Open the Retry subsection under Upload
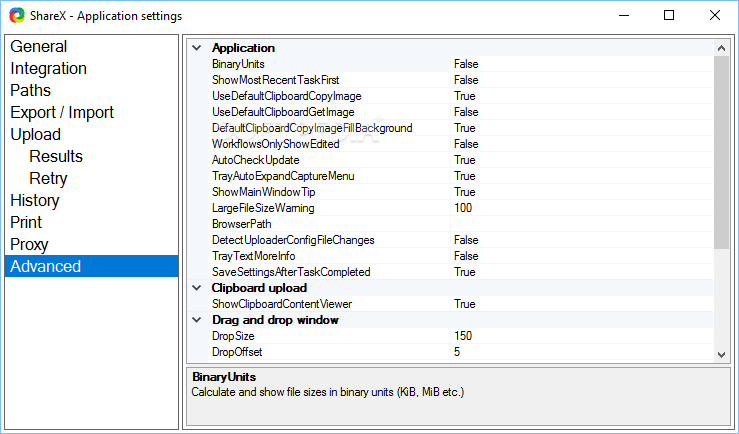 (48, 178)
